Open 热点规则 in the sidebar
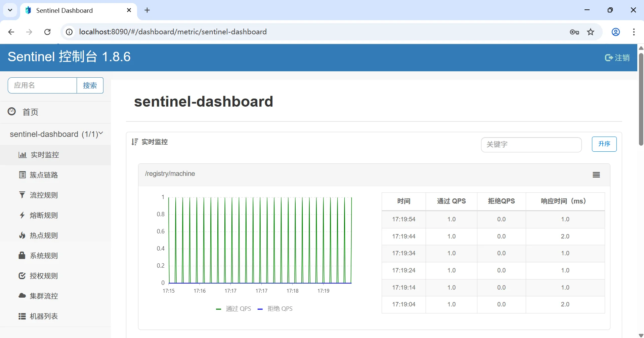Viewport: 644px width, 338px height. [x=55, y=235]
